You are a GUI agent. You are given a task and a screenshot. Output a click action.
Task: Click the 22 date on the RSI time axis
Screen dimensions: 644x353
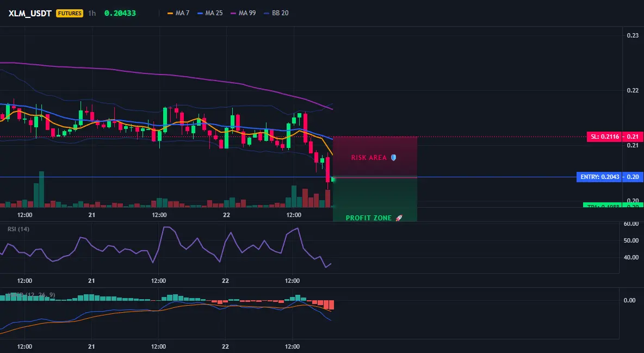[x=225, y=281]
